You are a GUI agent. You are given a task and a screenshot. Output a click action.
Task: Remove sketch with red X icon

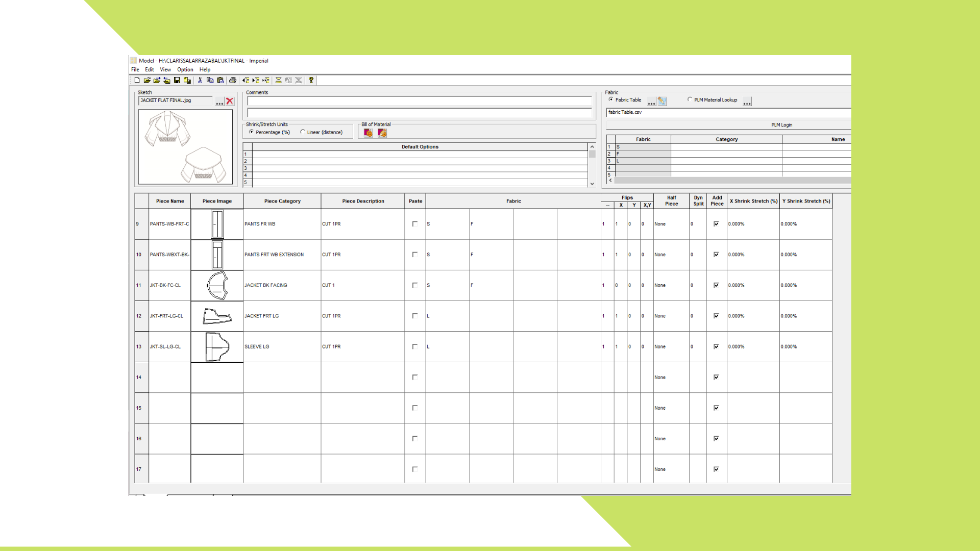230,101
